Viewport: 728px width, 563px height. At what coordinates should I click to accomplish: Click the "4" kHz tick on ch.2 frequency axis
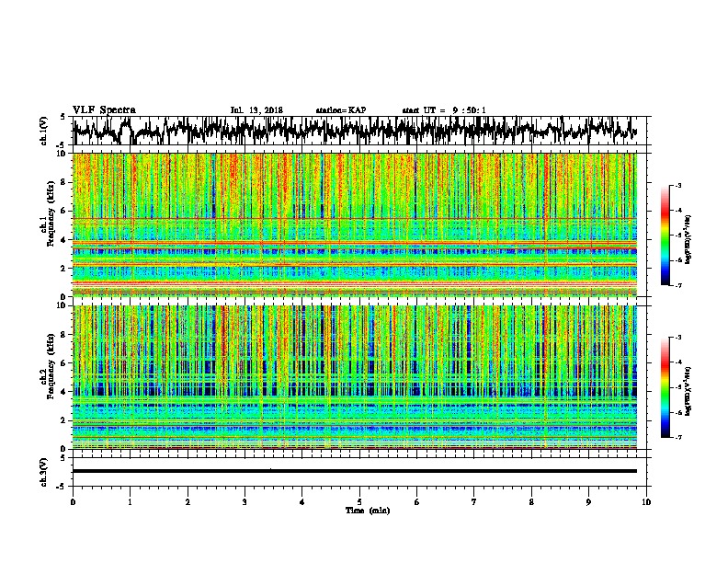point(63,392)
